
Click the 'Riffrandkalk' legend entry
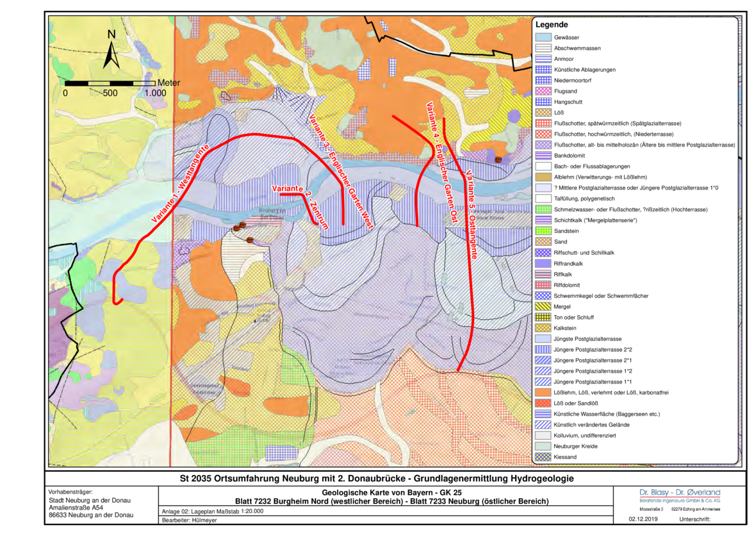click(x=568, y=264)
